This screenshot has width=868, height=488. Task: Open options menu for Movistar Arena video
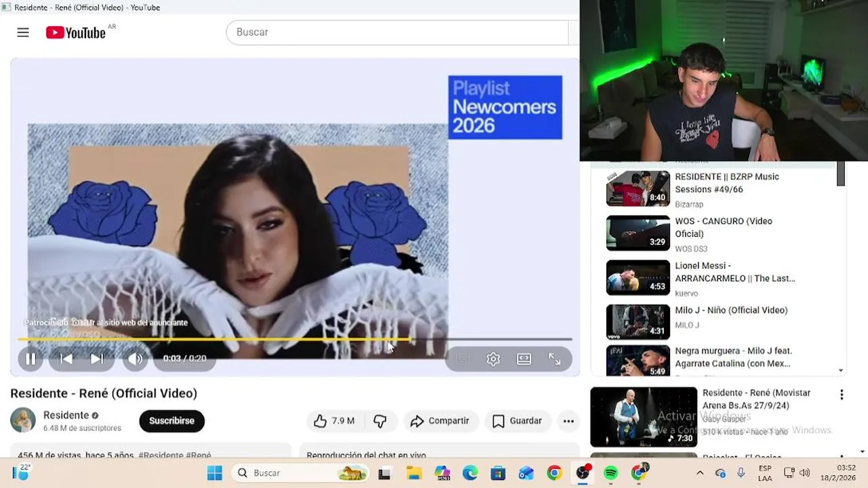[842, 394]
